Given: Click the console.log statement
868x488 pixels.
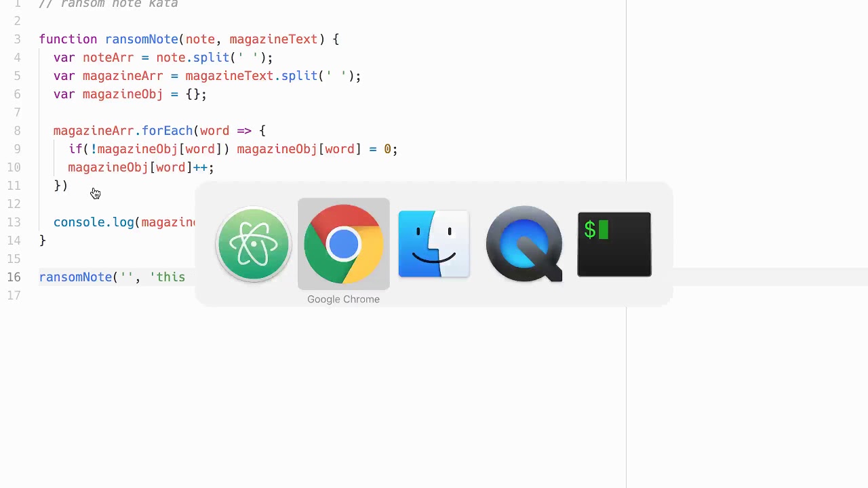Looking at the screenshot, I should tap(125, 222).
